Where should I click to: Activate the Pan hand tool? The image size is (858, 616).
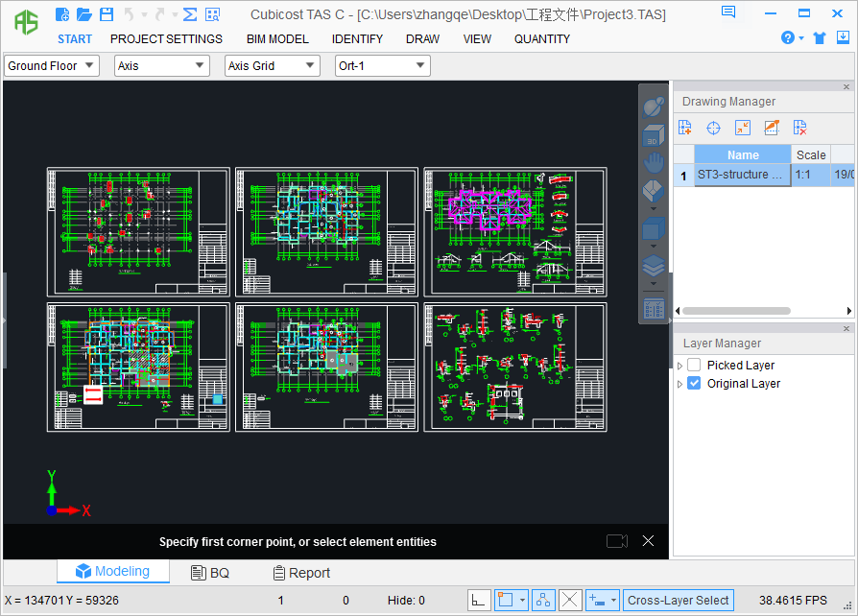[654, 162]
